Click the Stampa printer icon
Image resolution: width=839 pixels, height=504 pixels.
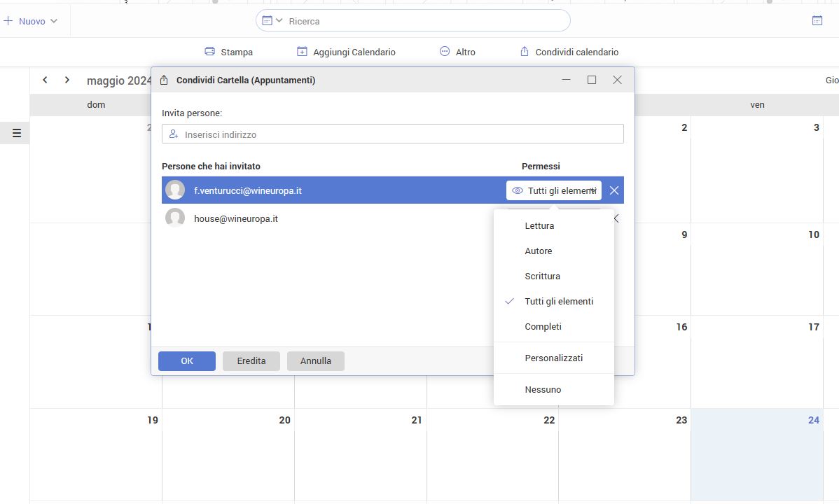tap(209, 52)
